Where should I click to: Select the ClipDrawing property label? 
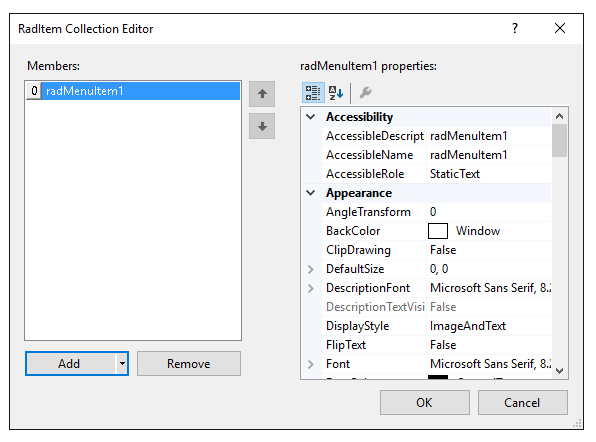[358, 250]
